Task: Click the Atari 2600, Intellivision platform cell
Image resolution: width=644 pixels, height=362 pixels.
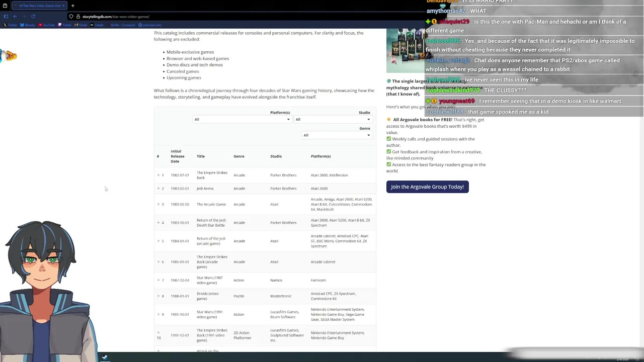Action: pos(330,175)
